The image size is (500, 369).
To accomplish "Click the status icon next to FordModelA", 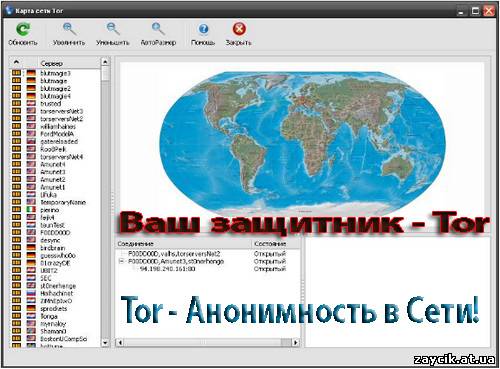I will (x=16, y=134).
